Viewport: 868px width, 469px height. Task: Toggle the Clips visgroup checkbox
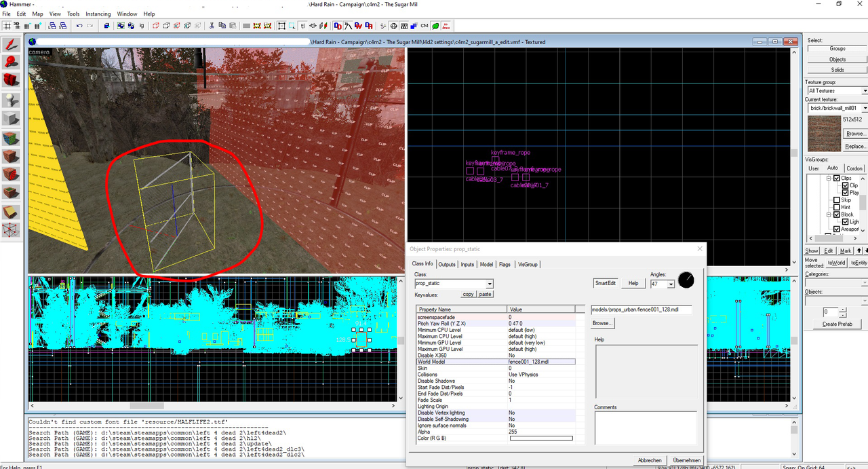tap(837, 179)
